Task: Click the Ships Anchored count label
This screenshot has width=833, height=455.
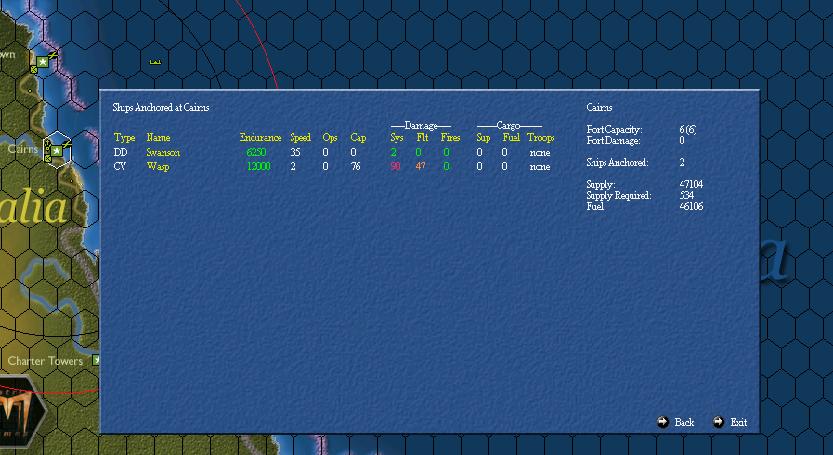Action: pos(617,162)
